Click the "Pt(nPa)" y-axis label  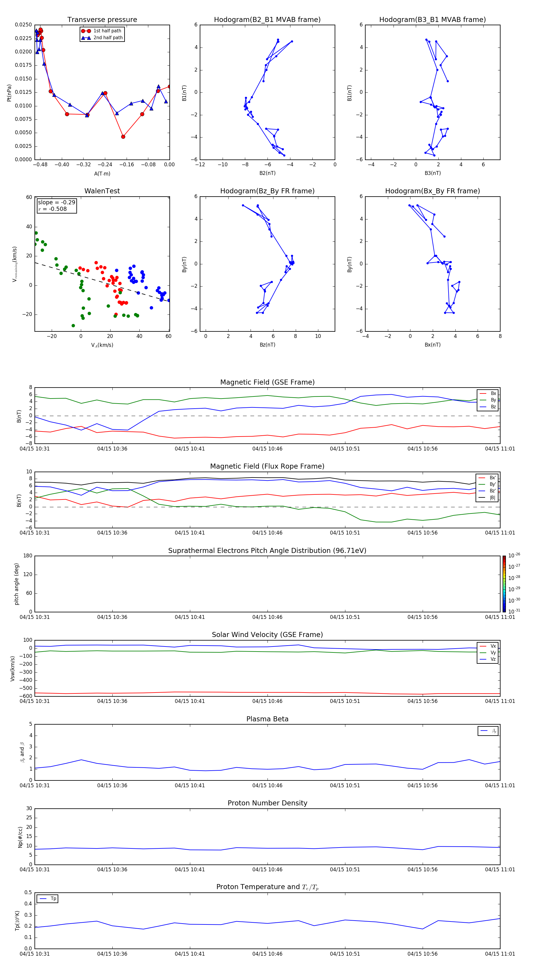tap(9, 92)
